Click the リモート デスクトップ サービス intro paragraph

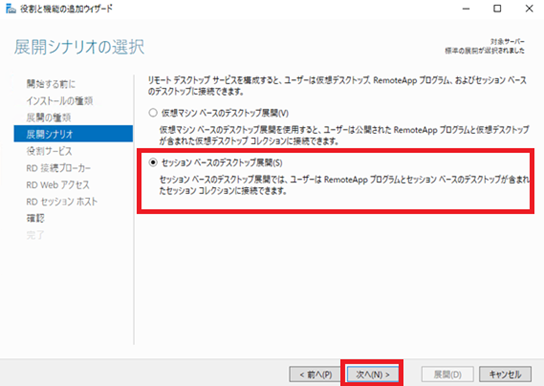click(x=337, y=86)
